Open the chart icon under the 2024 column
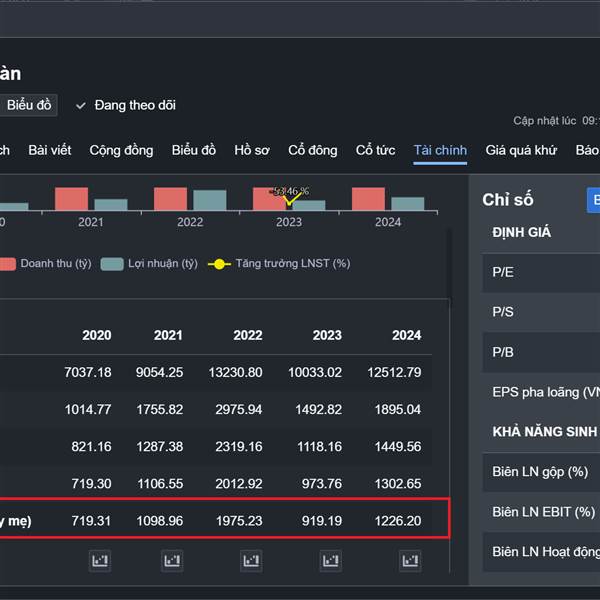This screenshot has width=600, height=600. [x=409, y=560]
